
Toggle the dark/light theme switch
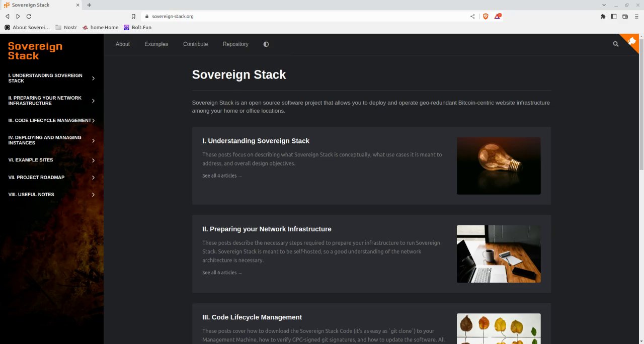(266, 44)
